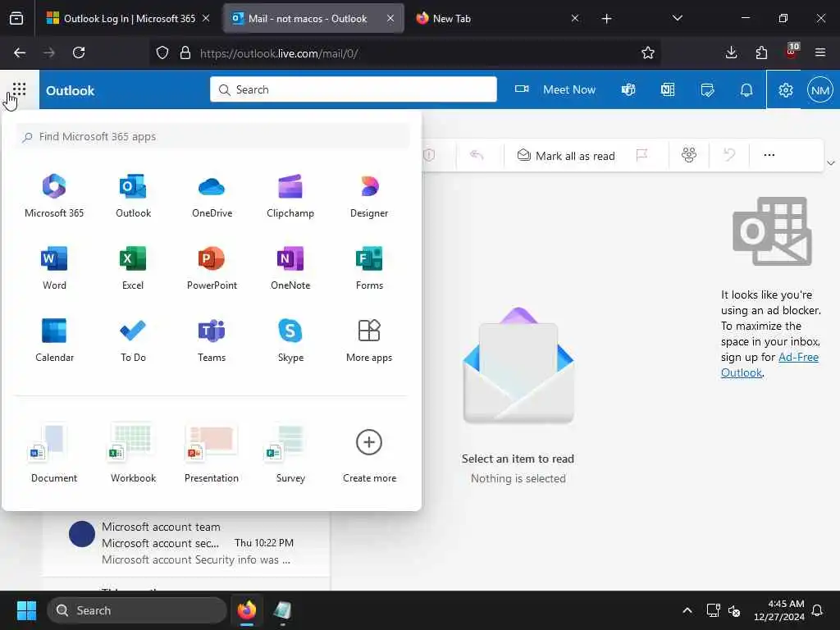Click the Outlook title in the header

[x=71, y=90]
